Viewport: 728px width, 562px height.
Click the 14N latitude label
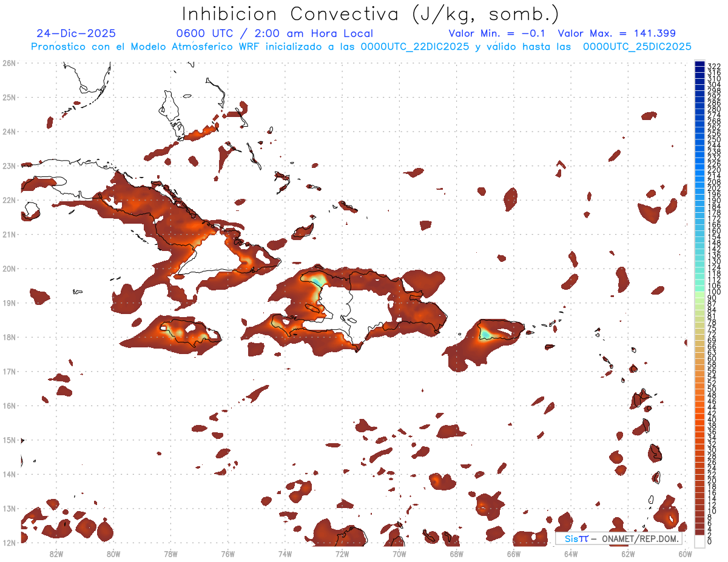[x=8, y=474]
